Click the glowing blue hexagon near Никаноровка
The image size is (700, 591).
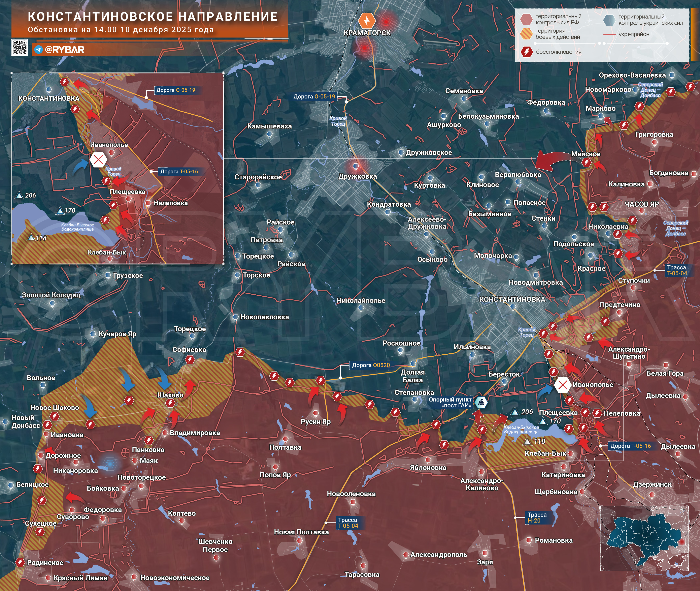[x=110, y=464]
